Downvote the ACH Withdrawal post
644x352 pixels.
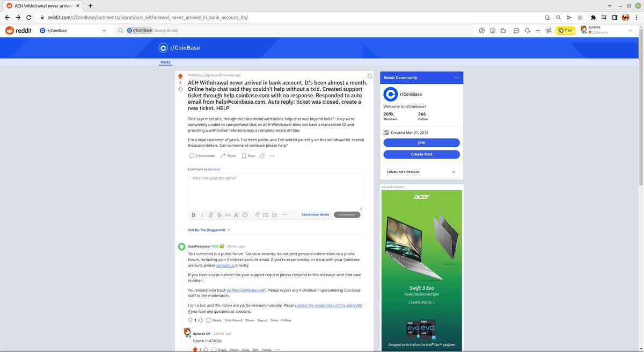pos(180,89)
